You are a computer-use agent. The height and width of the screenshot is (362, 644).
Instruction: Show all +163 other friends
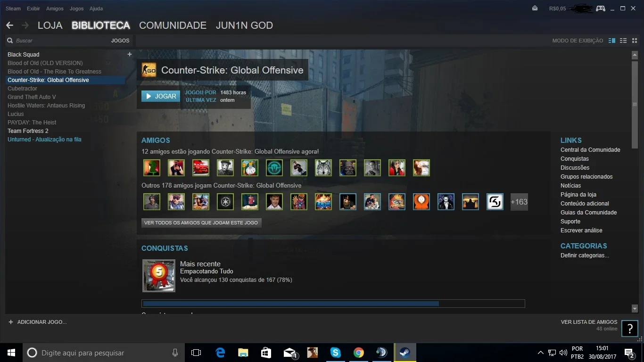(x=519, y=202)
